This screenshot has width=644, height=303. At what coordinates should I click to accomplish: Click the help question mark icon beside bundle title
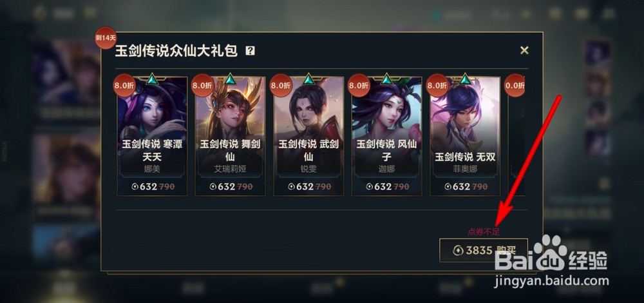(x=250, y=51)
